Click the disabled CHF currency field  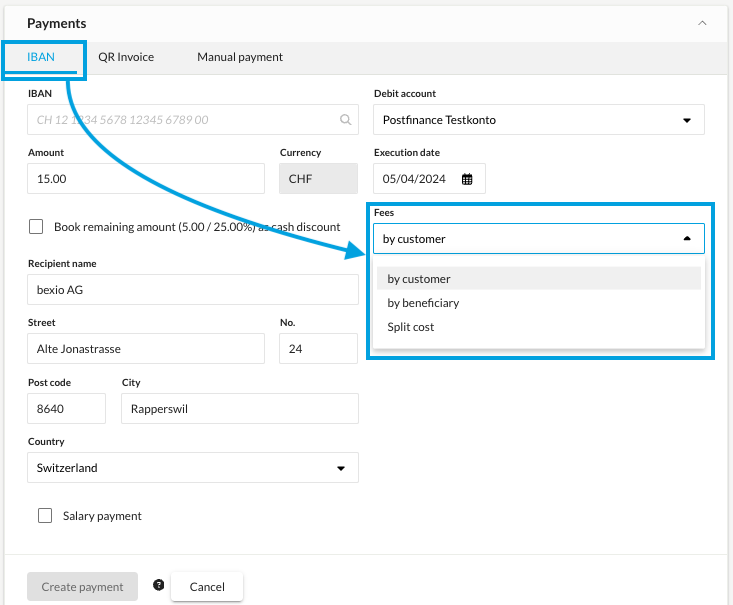point(318,179)
